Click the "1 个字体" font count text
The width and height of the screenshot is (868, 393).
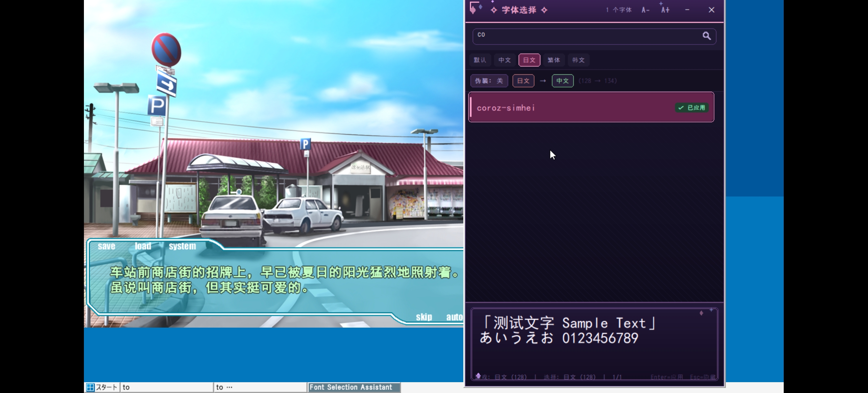click(x=619, y=10)
